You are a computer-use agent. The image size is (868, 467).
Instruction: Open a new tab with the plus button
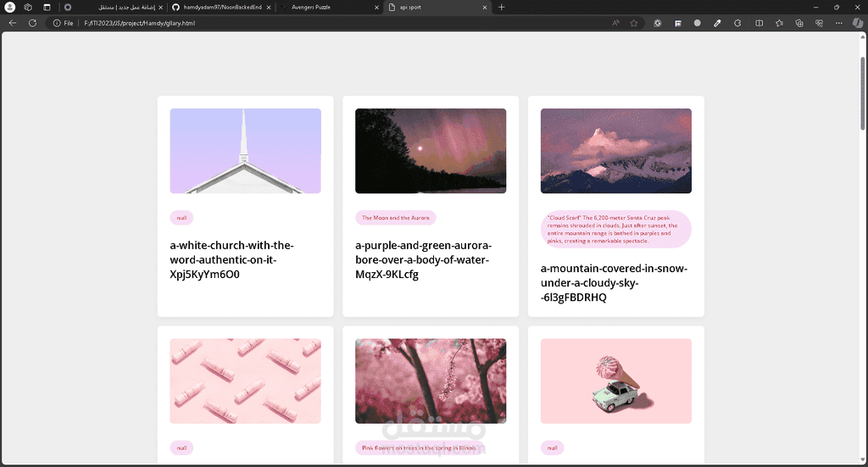(502, 7)
